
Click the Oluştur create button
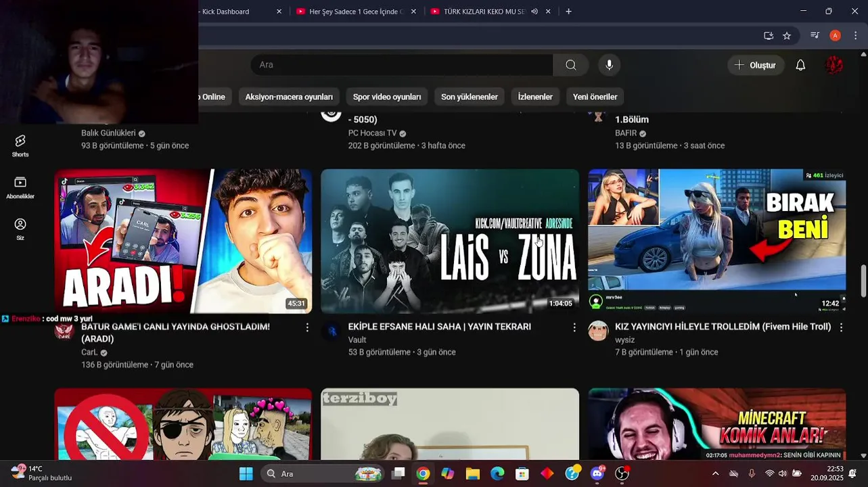point(756,65)
